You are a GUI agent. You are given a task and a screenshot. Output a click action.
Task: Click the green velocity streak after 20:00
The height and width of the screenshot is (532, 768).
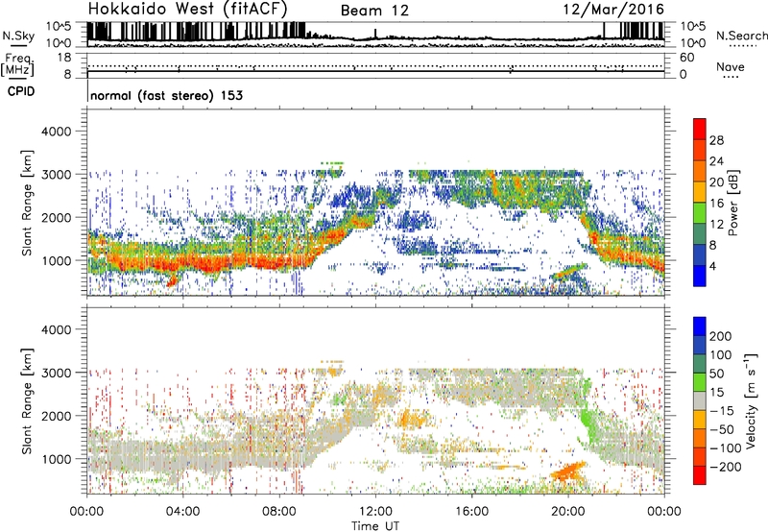(x=589, y=423)
